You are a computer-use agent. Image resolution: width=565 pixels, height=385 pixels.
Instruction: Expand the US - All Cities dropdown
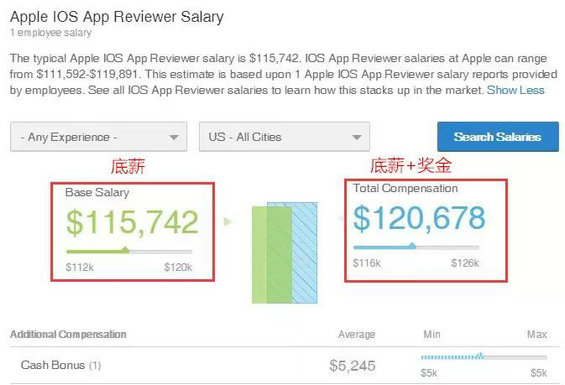point(284,137)
